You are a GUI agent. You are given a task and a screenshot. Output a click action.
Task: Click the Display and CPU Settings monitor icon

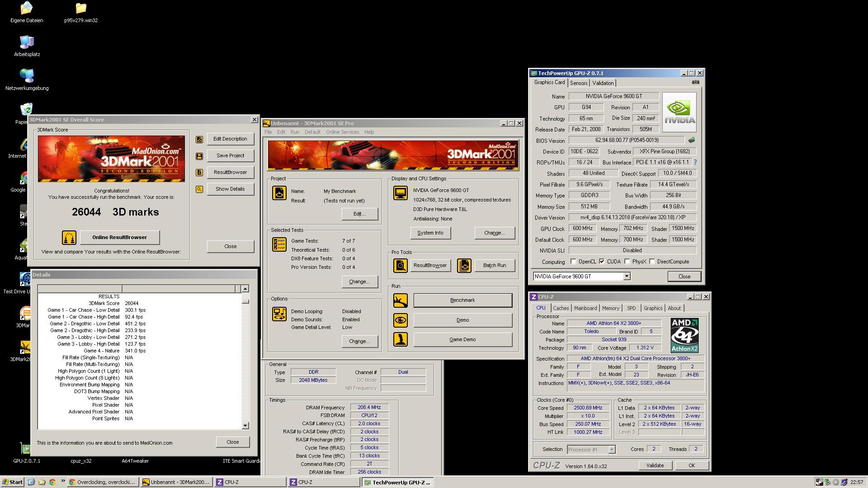click(401, 193)
